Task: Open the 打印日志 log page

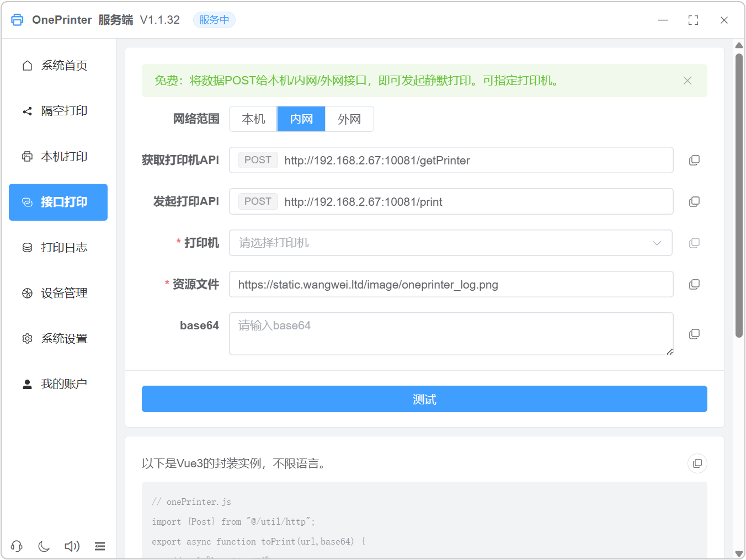Action: click(58, 248)
